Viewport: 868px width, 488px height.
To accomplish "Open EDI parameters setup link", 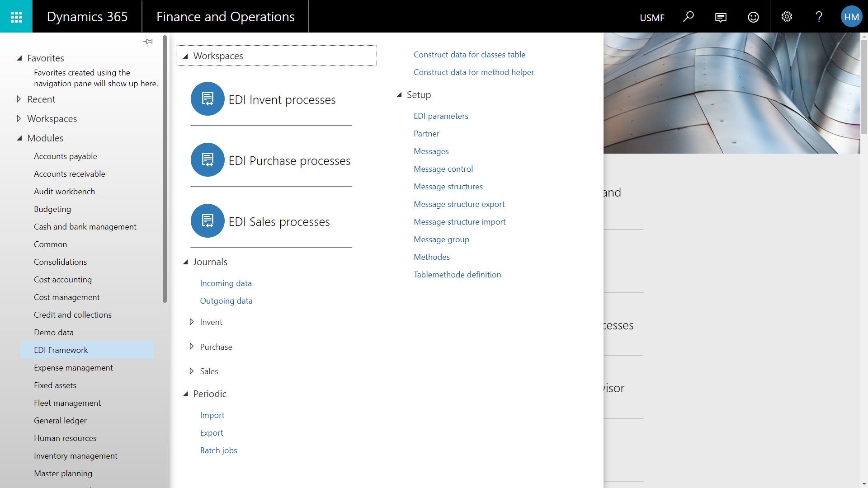I will (x=441, y=116).
